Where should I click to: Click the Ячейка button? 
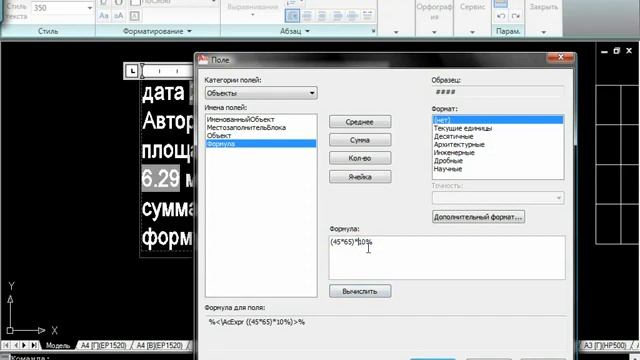[x=360, y=177]
